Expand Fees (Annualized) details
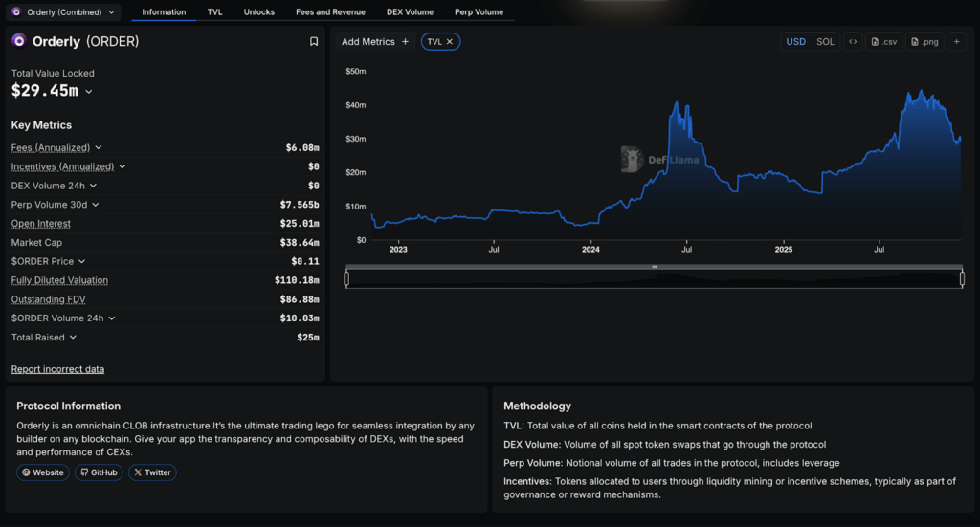This screenshot has height=527, width=980. click(99, 148)
